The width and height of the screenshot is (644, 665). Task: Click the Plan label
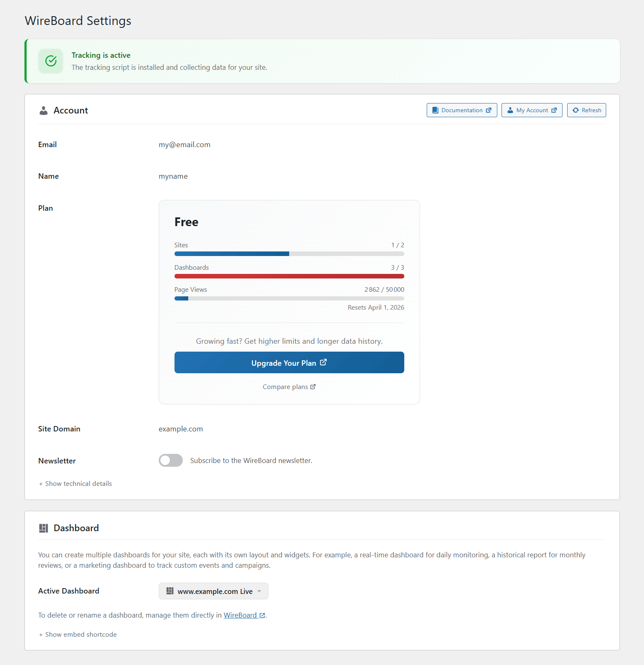46,208
